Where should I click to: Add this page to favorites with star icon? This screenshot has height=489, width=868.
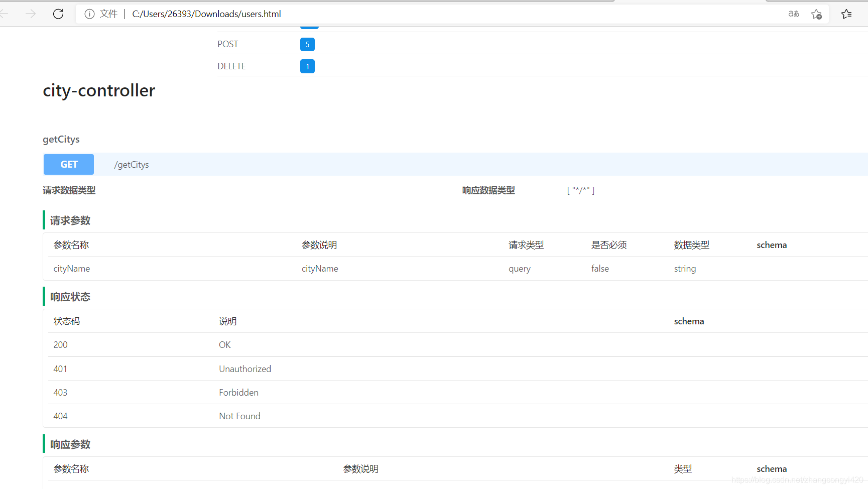click(816, 14)
